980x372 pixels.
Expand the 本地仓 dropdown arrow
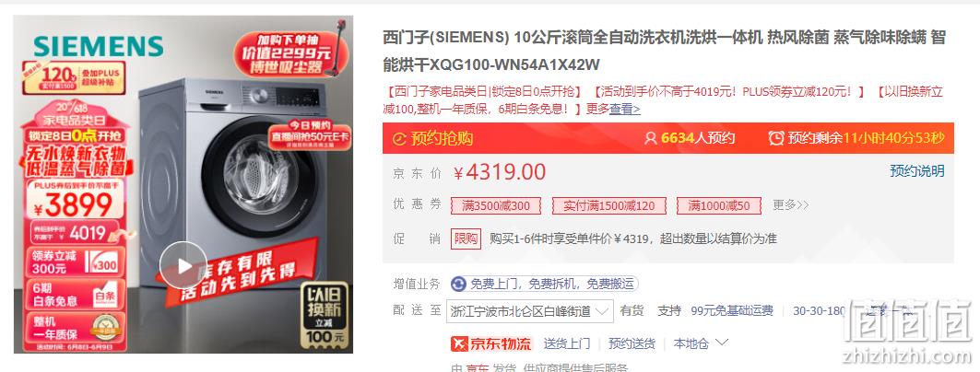point(722,343)
